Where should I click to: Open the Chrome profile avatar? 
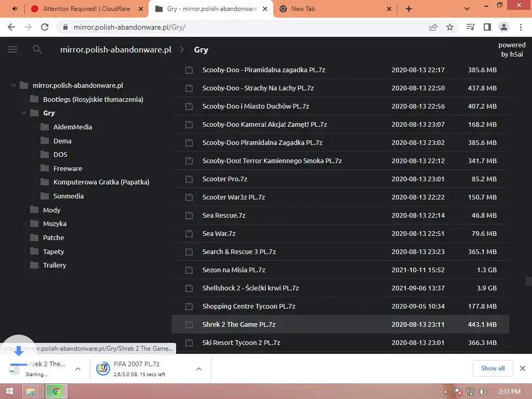pos(504,27)
